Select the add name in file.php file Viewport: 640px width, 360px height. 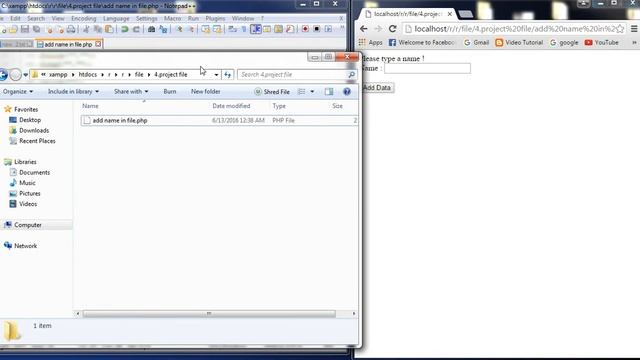219,120
